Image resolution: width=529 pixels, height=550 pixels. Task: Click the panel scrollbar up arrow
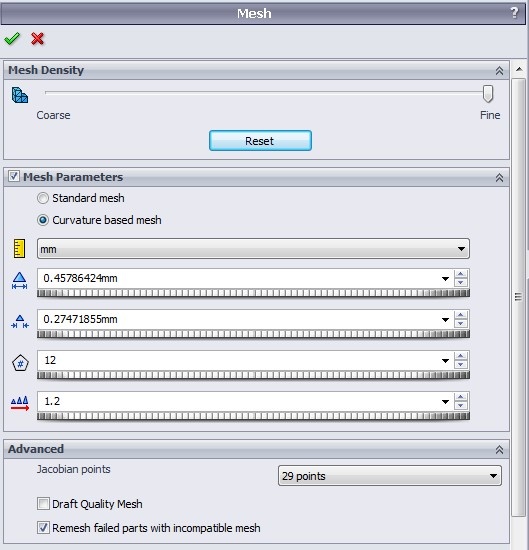pos(519,69)
